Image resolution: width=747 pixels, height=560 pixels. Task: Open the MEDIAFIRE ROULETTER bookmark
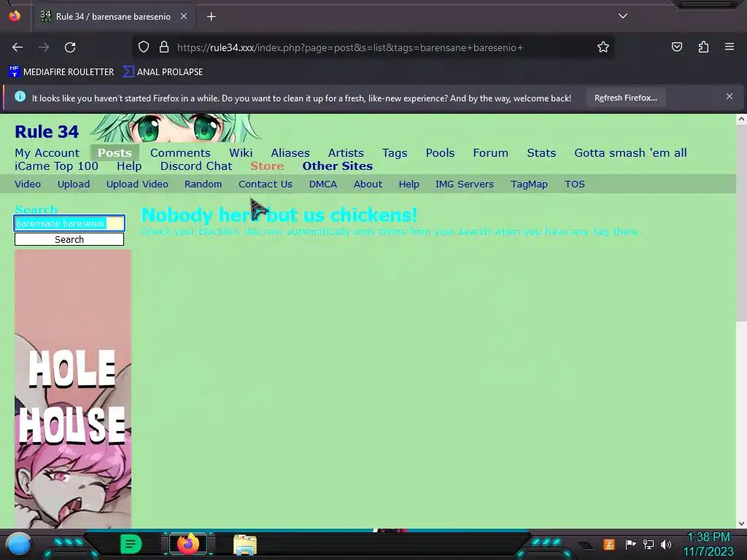click(x=61, y=72)
